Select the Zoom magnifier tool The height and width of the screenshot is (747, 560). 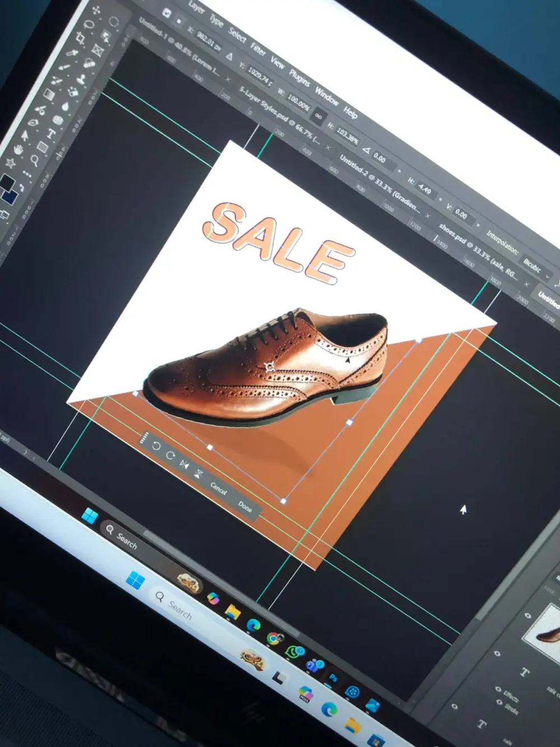pos(35,160)
